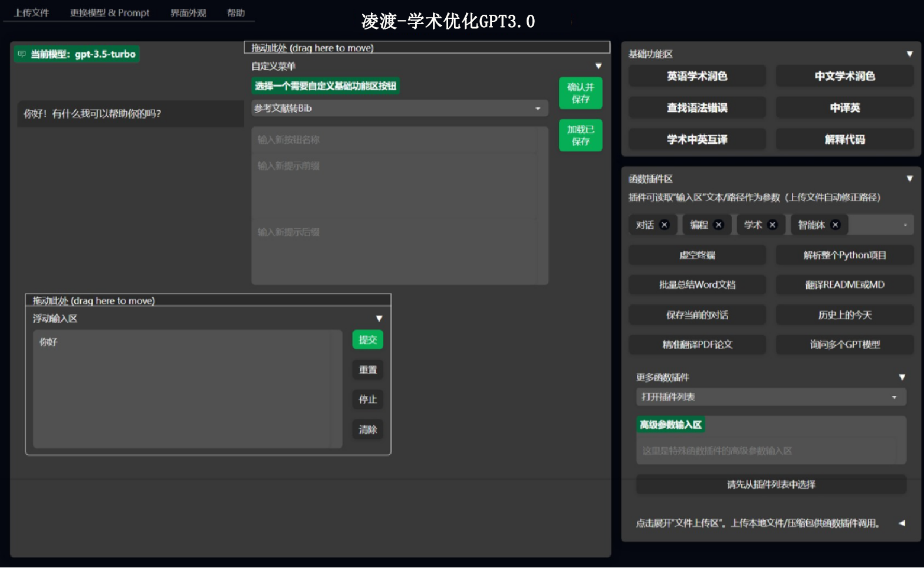This screenshot has height=568, width=924.
Task: Click the custom menu drag handle bar
Action: point(427,48)
